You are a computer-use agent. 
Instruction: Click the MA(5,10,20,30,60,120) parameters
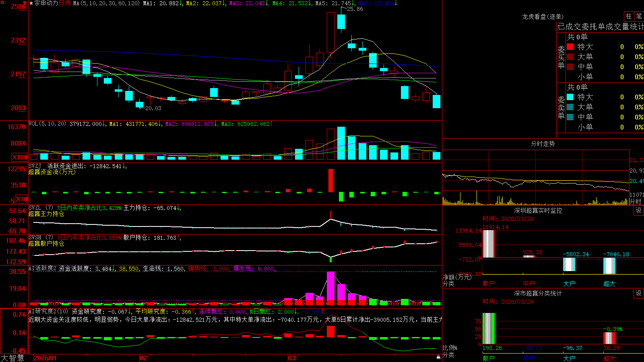106,3
